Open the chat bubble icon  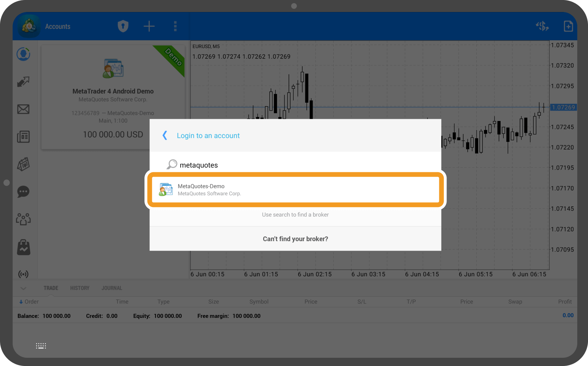[23, 192]
